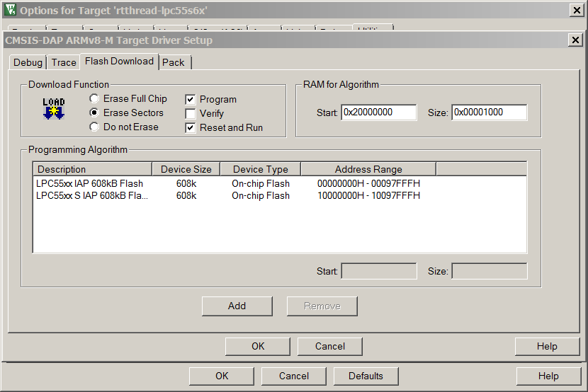Switch to the Pack tab

point(174,62)
